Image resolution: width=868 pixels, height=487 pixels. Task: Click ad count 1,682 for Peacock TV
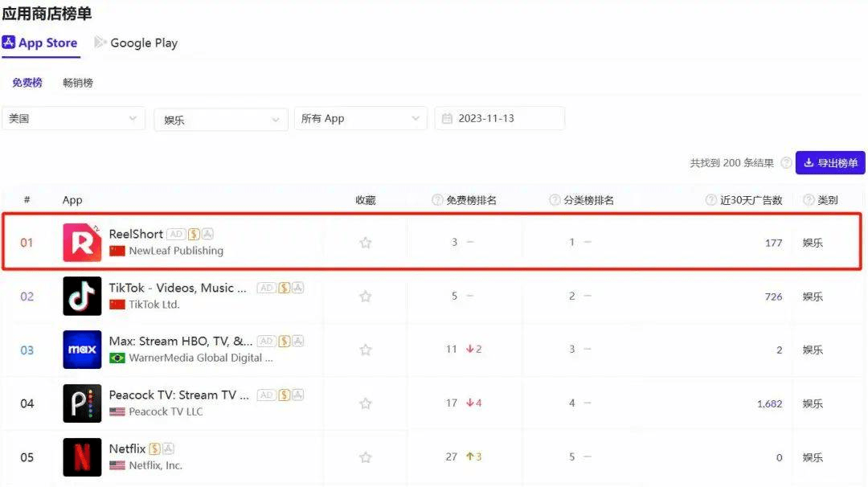tap(769, 404)
